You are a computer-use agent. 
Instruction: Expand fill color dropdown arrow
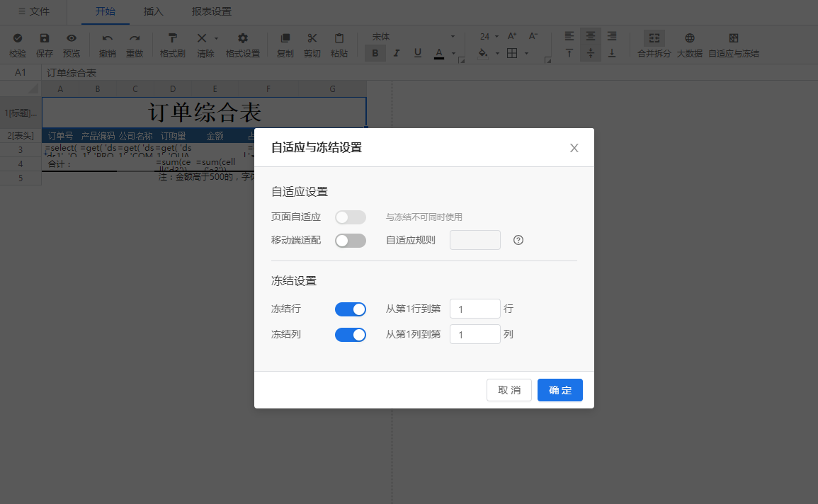click(x=497, y=53)
